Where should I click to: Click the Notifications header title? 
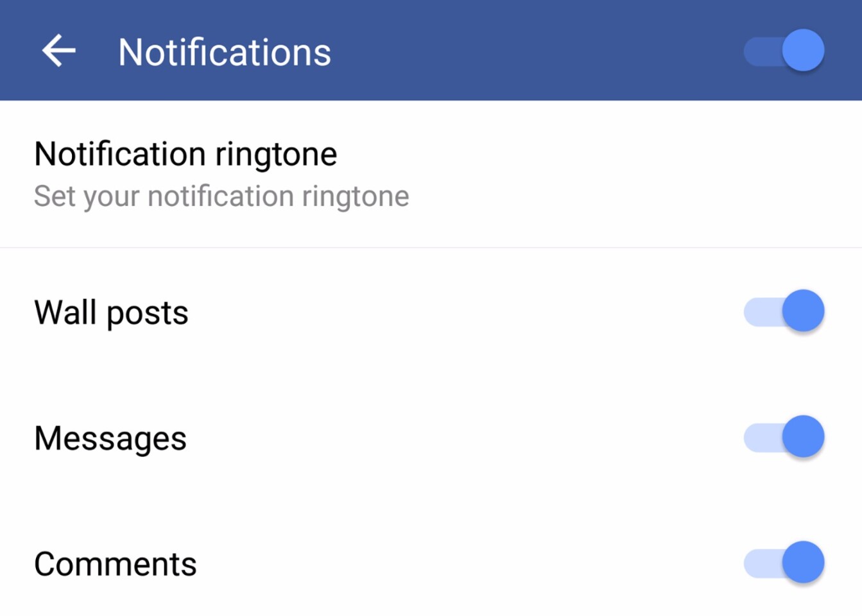[225, 52]
